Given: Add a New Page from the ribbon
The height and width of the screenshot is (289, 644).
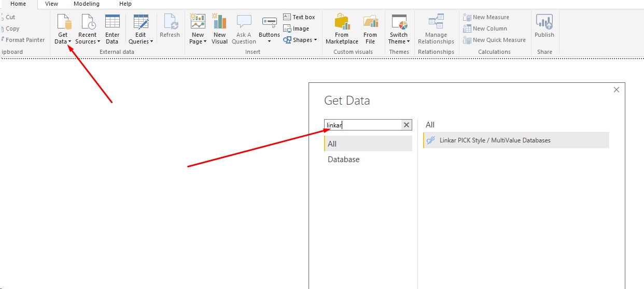Looking at the screenshot, I should 198,29.
